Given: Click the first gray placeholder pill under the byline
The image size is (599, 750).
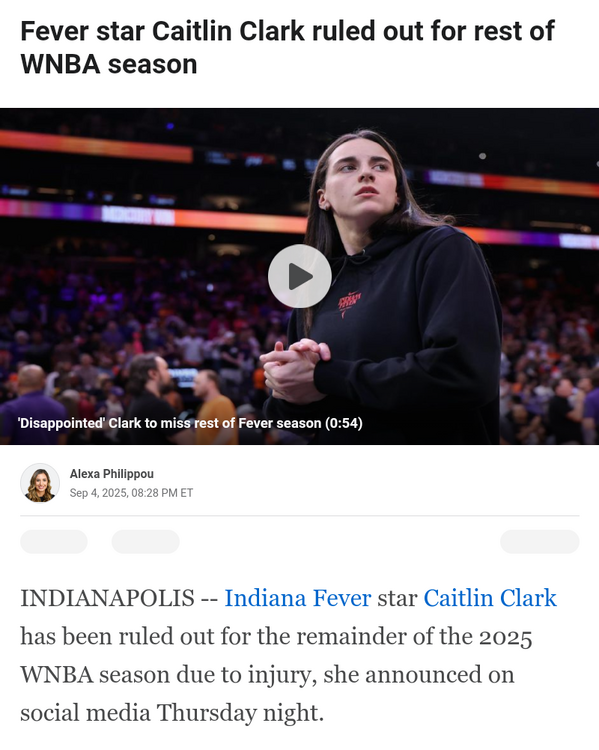Looking at the screenshot, I should tap(54, 541).
